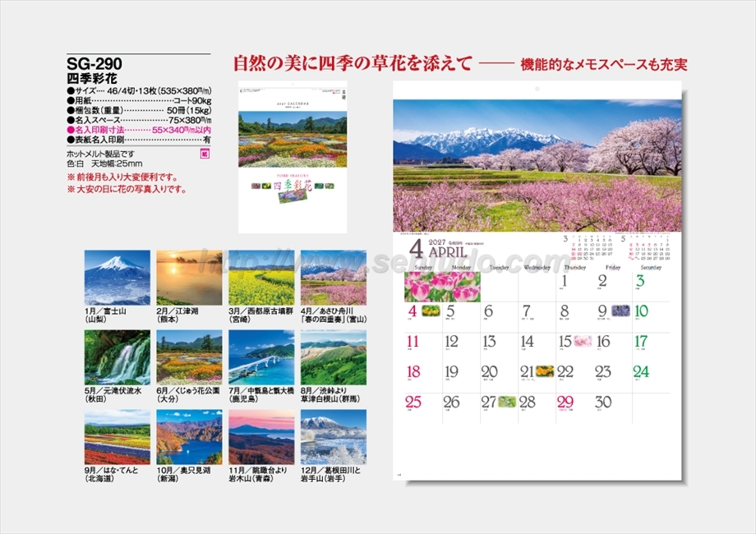Click the text 機能的なメモスペースも充実
756x534 pixels.
click(x=604, y=65)
